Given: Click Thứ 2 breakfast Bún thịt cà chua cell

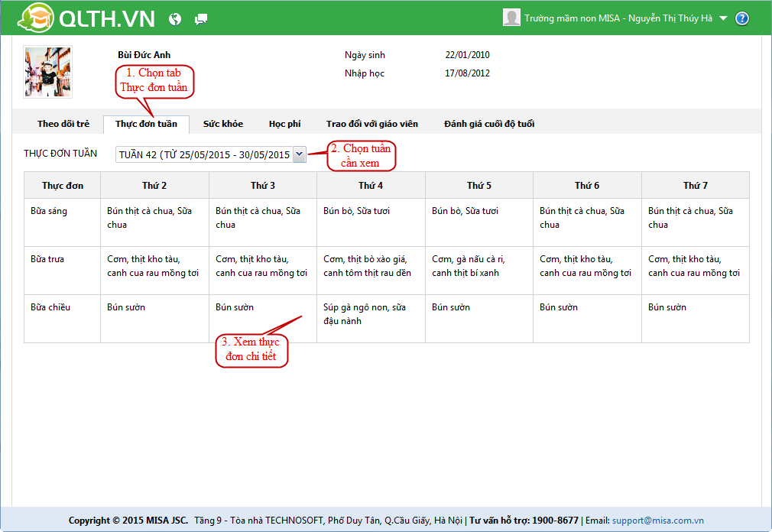Looking at the screenshot, I should (x=154, y=222).
